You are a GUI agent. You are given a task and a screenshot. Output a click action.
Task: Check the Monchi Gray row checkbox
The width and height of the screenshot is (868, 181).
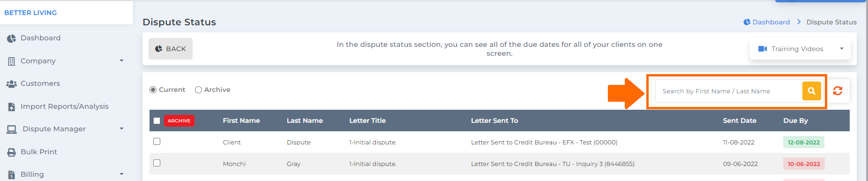pos(157,163)
